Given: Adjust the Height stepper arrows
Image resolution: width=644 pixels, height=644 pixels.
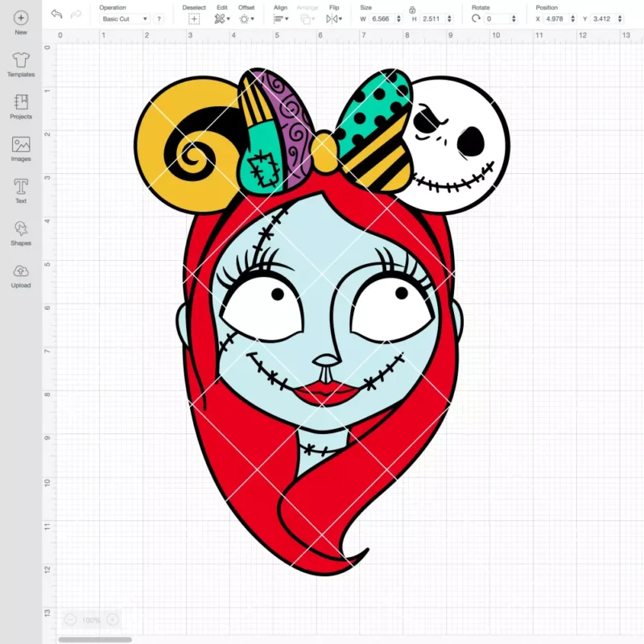Looking at the screenshot, I should tap(449, 19).
